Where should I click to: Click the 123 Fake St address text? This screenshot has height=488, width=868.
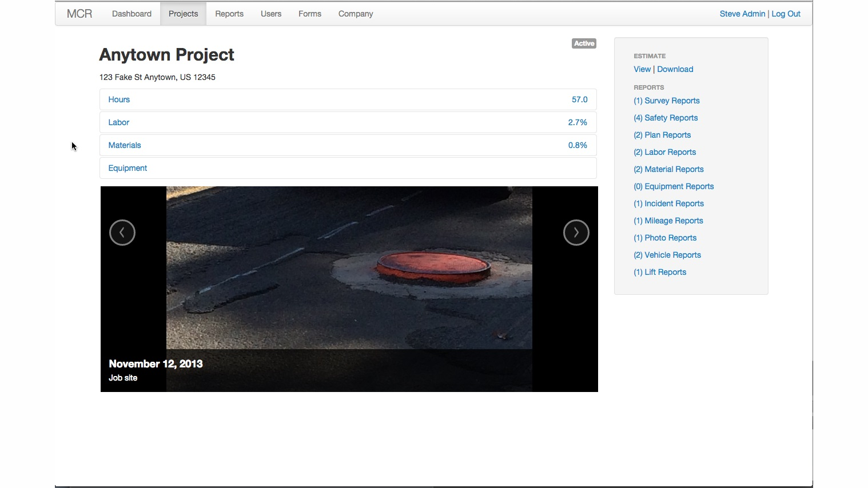click(157, 77)
